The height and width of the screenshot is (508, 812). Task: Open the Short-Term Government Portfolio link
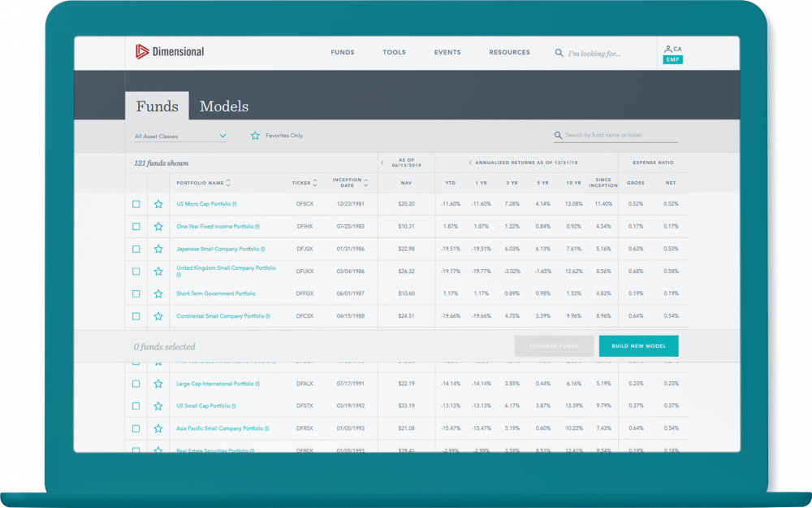pos(216,294)
